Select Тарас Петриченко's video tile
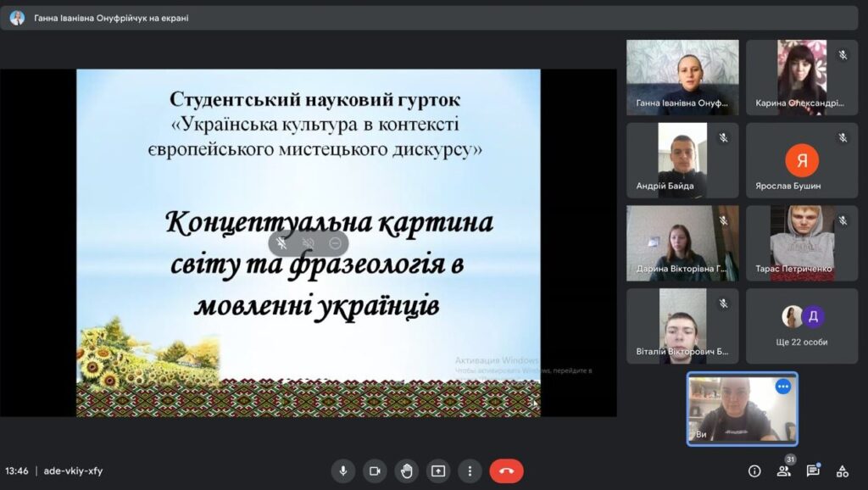 tap(802, 243)
